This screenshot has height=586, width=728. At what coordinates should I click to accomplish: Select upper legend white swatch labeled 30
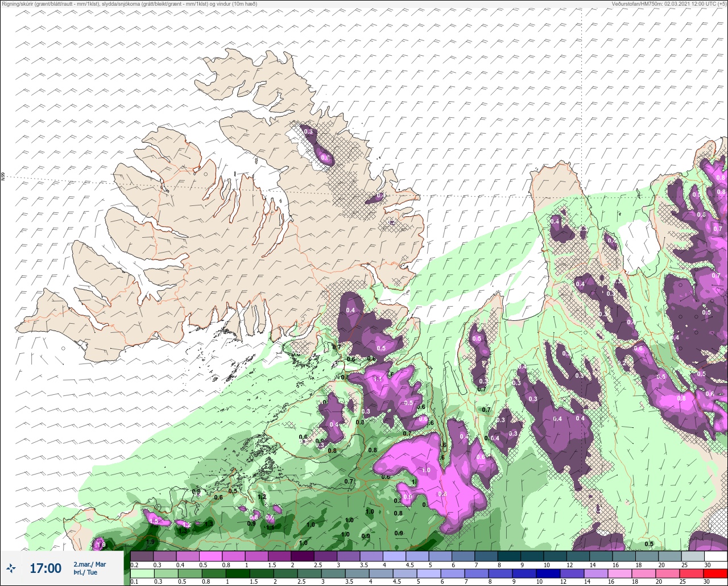pos(715,556)
